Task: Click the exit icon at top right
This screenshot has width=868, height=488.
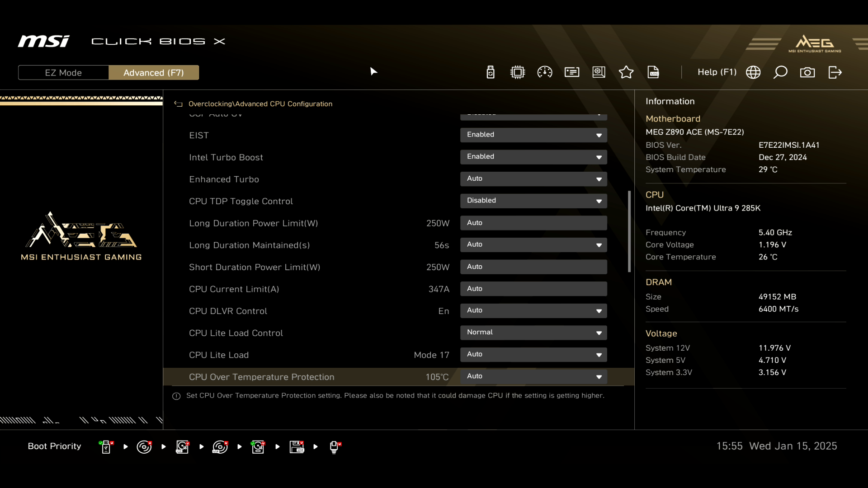Action: pyautogui.click(x=835, y=72)
